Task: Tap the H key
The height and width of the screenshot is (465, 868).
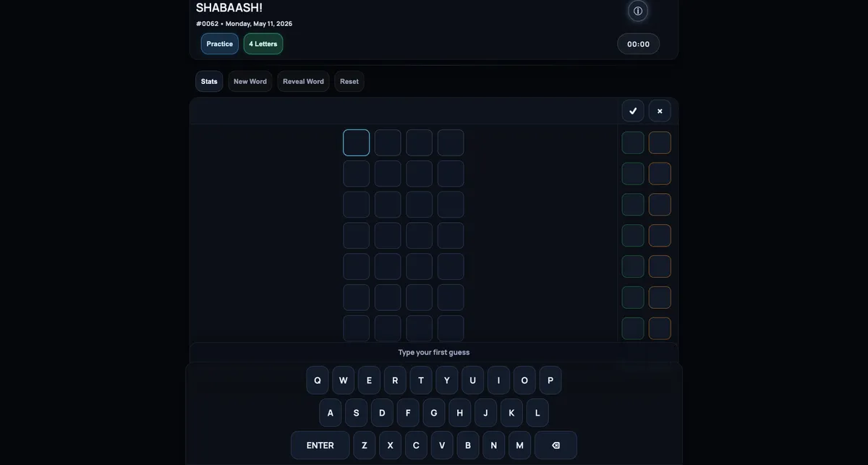Action: (x=460, y=413)
